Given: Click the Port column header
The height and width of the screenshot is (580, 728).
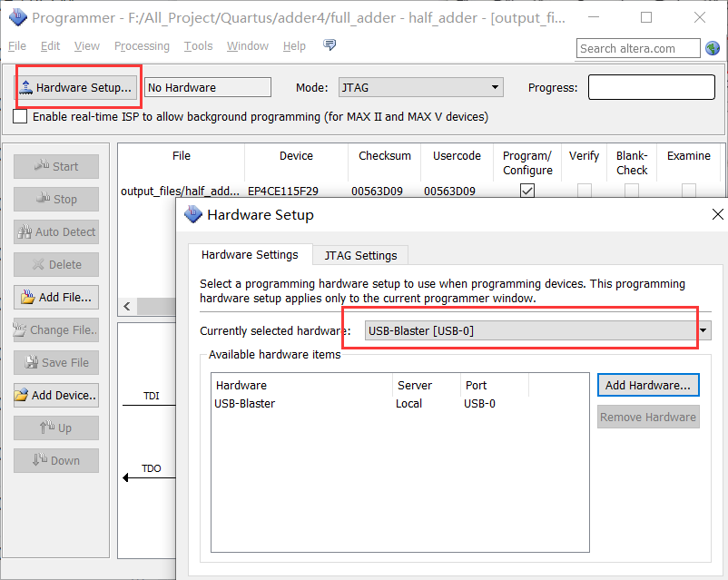Looking at the screenshot, I should pyautogui.click(x=494, y=385).
